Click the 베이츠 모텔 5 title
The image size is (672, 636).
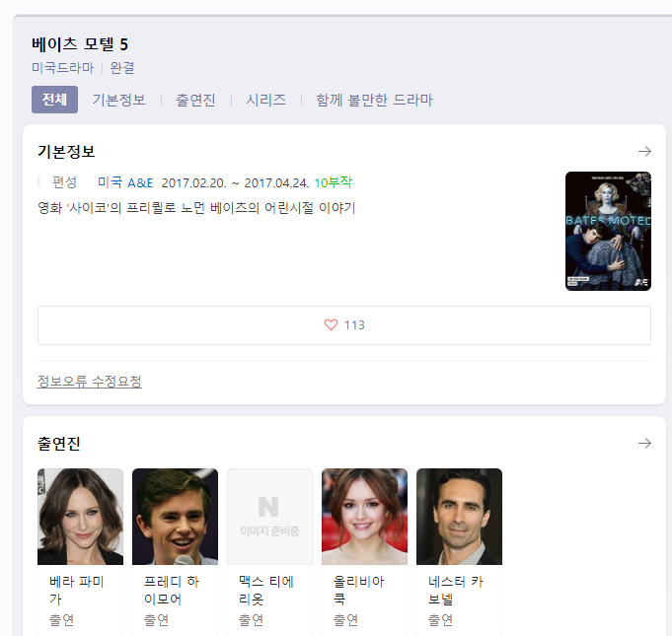point(80,44)
